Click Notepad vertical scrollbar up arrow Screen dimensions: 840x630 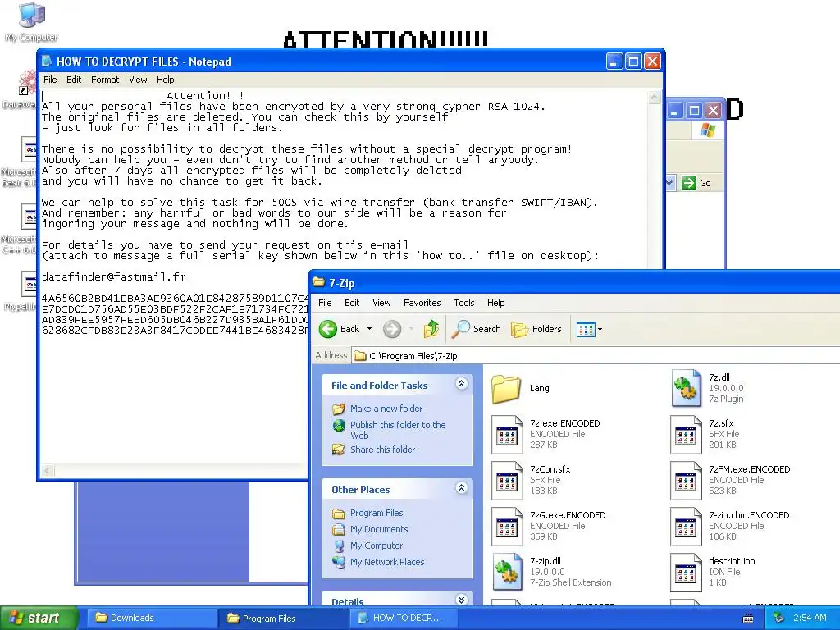point(654,97)
